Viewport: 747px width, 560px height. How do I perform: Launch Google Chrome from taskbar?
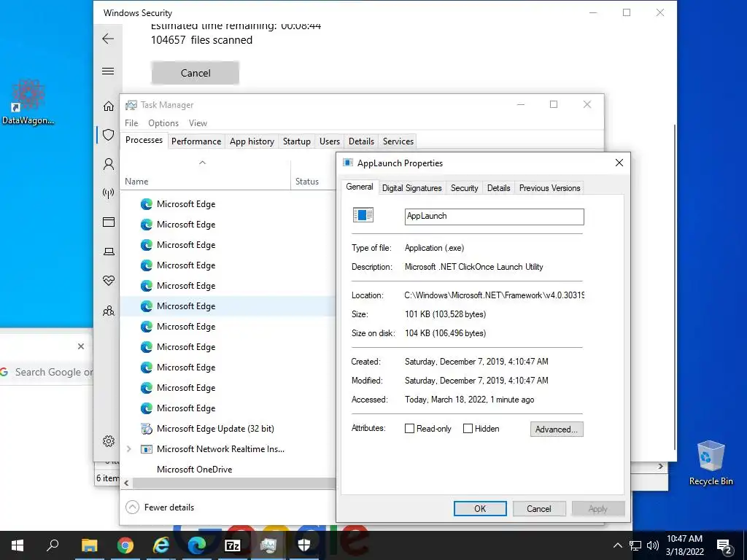click(x=125, y=545)
